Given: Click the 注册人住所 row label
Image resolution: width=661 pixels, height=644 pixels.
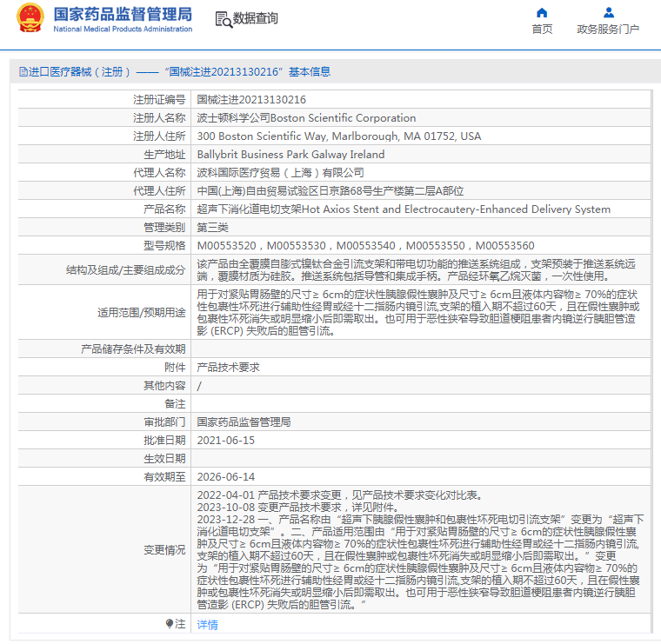Looking at the screenshot, I should [159, 136].
